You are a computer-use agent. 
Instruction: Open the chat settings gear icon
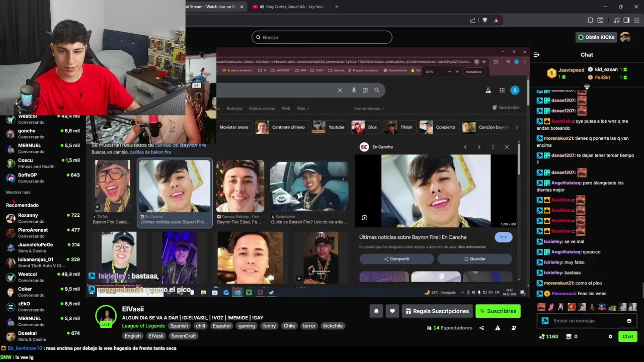coord(610,337)
